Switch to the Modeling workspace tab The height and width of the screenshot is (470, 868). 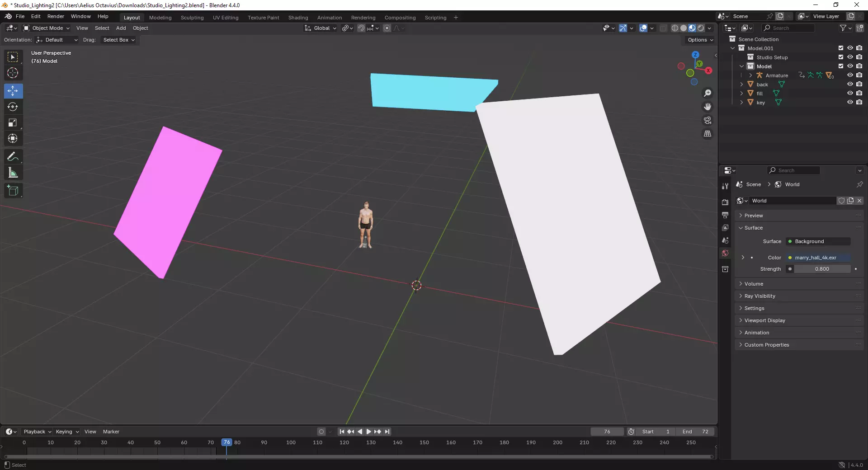[160, 18]
